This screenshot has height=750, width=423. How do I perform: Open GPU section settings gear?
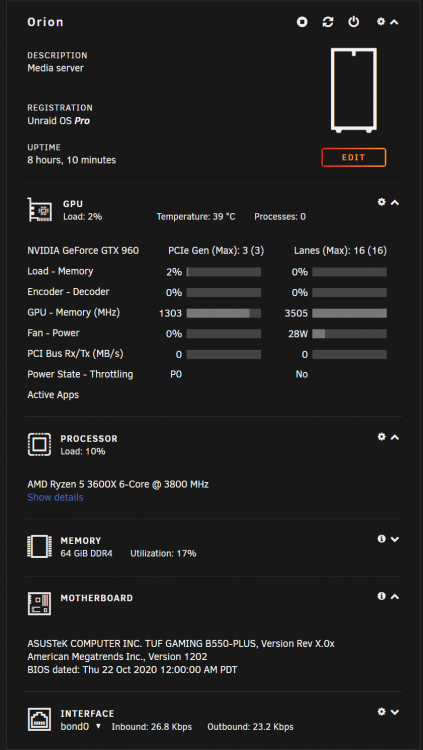[381, 202]
